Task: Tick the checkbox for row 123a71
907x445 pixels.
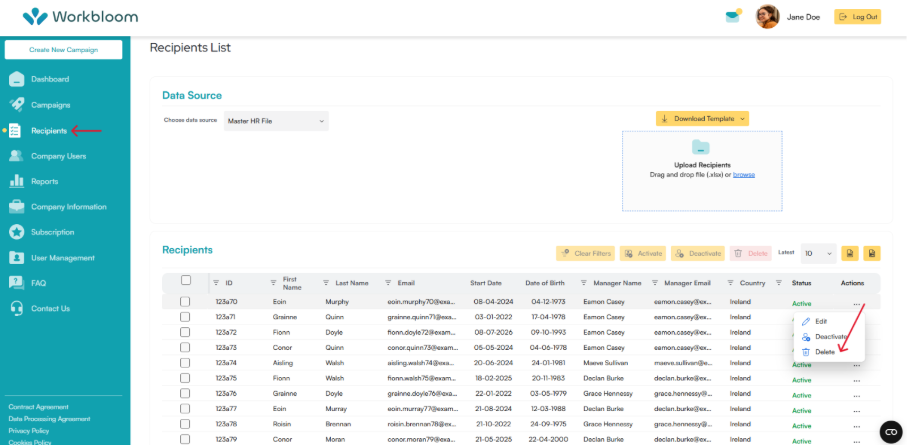Action: coord(185,317)
